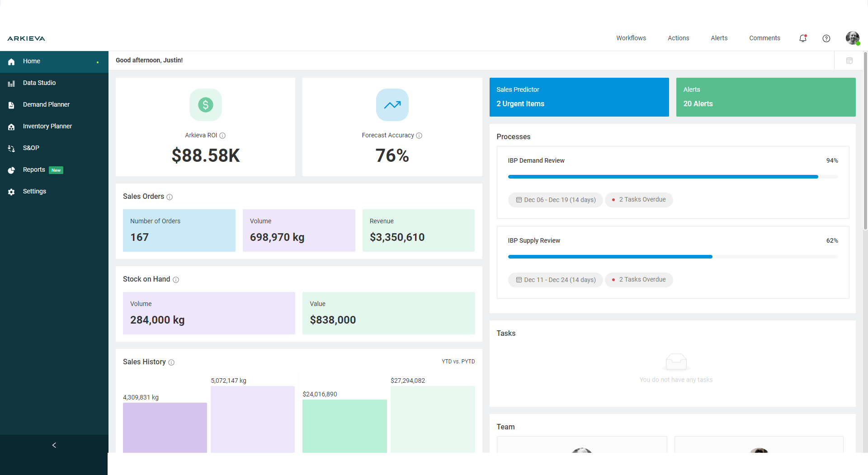This screenshot has width=868, height=475.
Task: Collapse the left sidebar with the chevron
Action: 54,445
